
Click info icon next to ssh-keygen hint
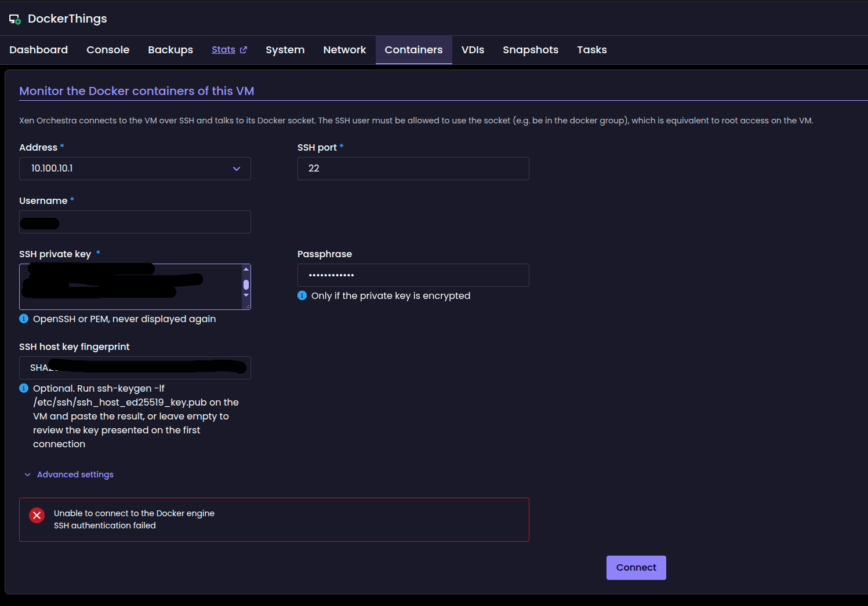tap(24, 388)
